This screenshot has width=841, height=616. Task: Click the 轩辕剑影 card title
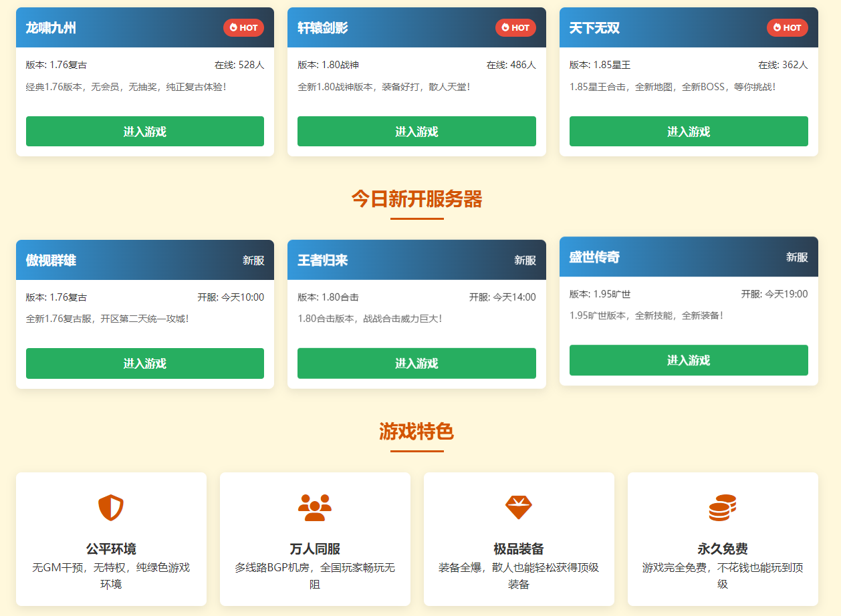coord(323,28)
